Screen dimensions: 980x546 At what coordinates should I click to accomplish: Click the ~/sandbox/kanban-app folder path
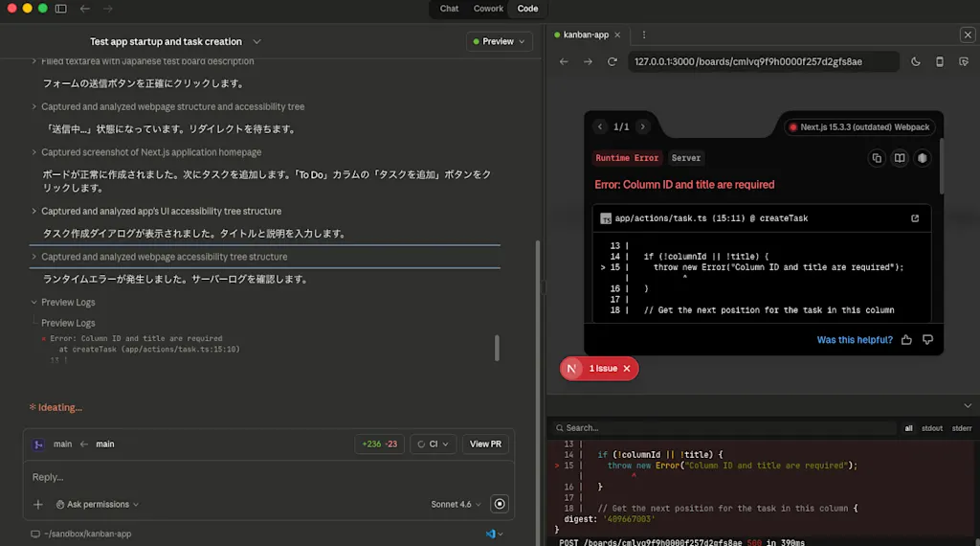click(81, 535)
